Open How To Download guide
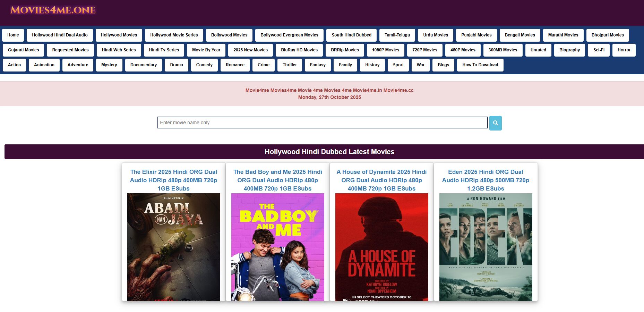The width and height of the screenshot is (644, 312). pos(480,65)
